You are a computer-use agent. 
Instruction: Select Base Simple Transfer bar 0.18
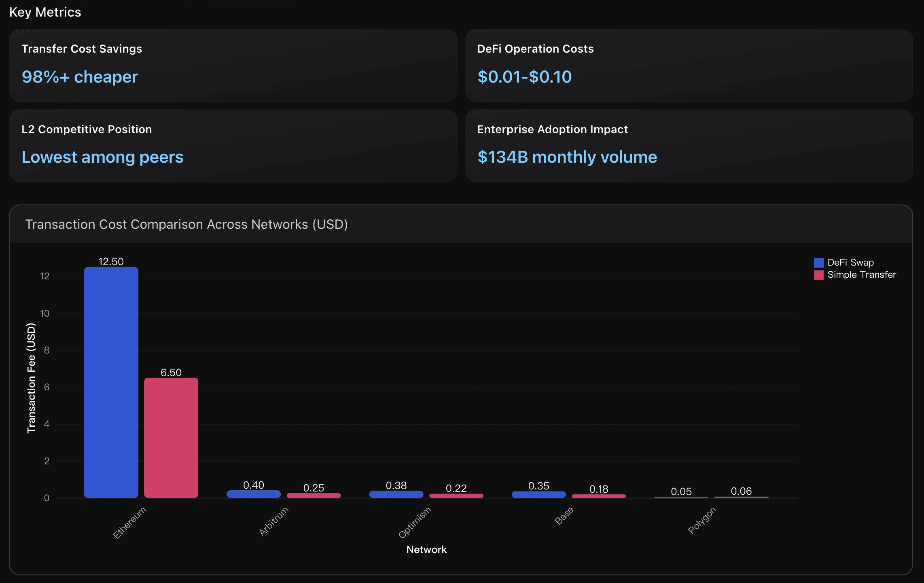click(x=598, y=496)
